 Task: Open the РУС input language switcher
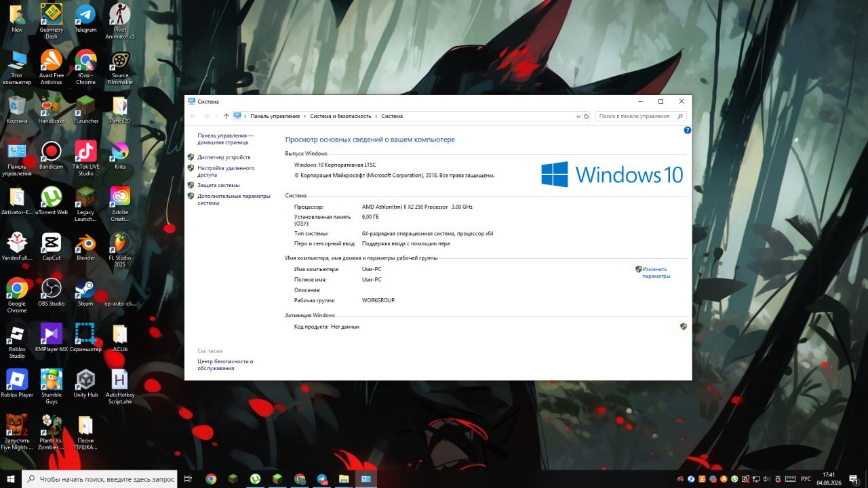pos(806,479)
